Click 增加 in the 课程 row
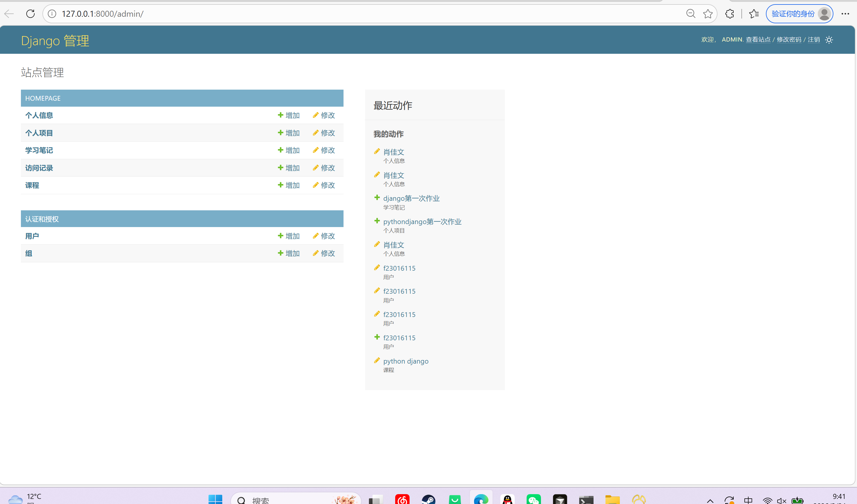Screen dimensions: 857x504 coord(289,185)
